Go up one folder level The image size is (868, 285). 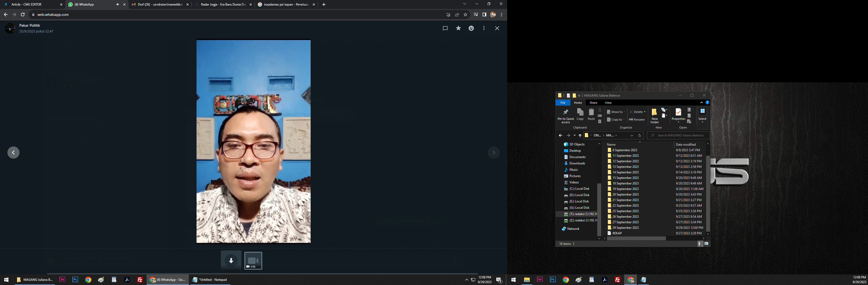580,135
